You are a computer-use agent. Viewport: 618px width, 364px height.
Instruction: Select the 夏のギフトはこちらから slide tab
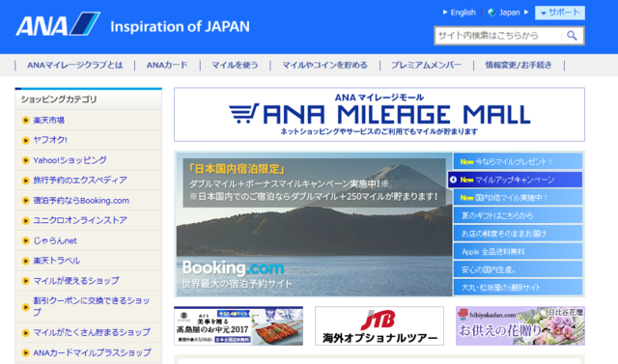pyautogui.click(x=518, y=215)
